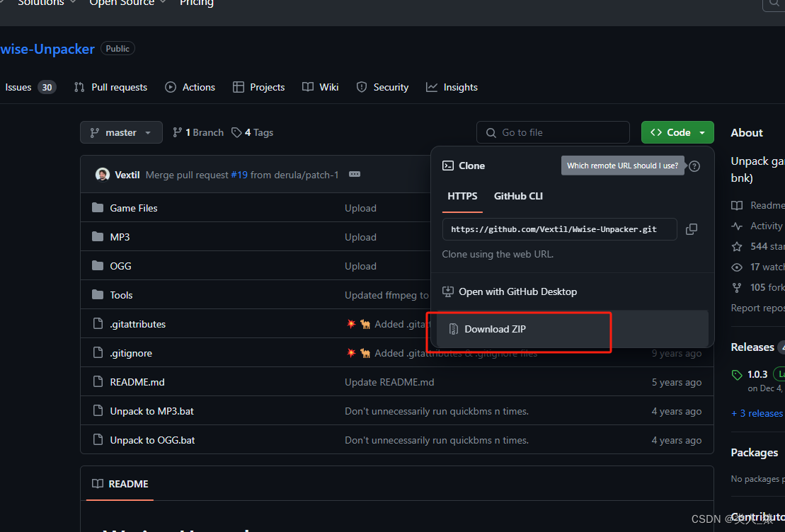Screen dimensions: 785x532
Task: Open the Pull requests tab
Action: pyautogui.click(x=110, y=87)
